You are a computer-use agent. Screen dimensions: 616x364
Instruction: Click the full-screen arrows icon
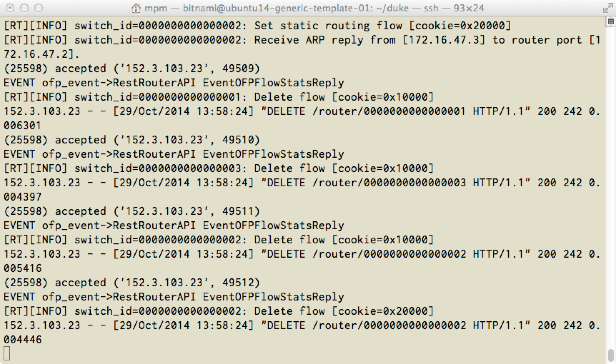tap(607, 8)
